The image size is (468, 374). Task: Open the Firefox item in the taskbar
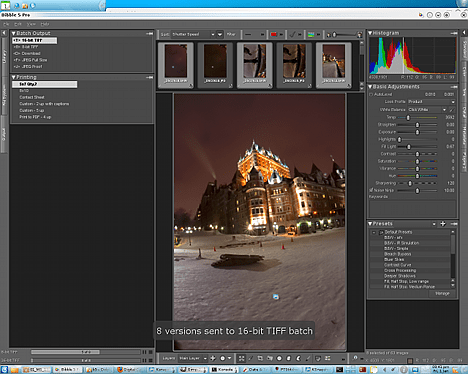pyautogui.click(x=130, y=370)
